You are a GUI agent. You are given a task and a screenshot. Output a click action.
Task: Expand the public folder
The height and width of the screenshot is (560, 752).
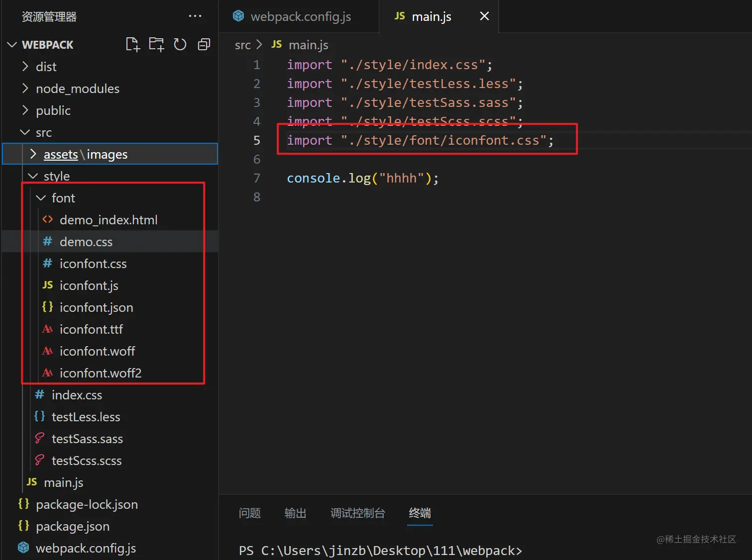(25, 110)
